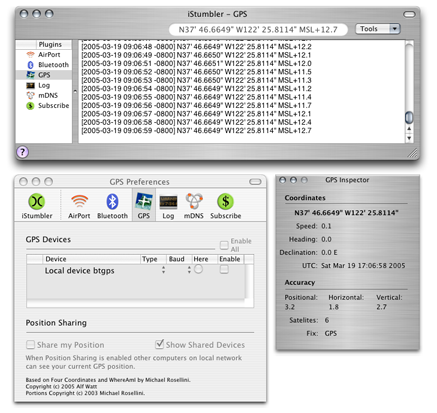The height and width of the screenshot is (413, 437).
Task: Enable the Local device btgps checkbox
Action: tap(224, 269)
